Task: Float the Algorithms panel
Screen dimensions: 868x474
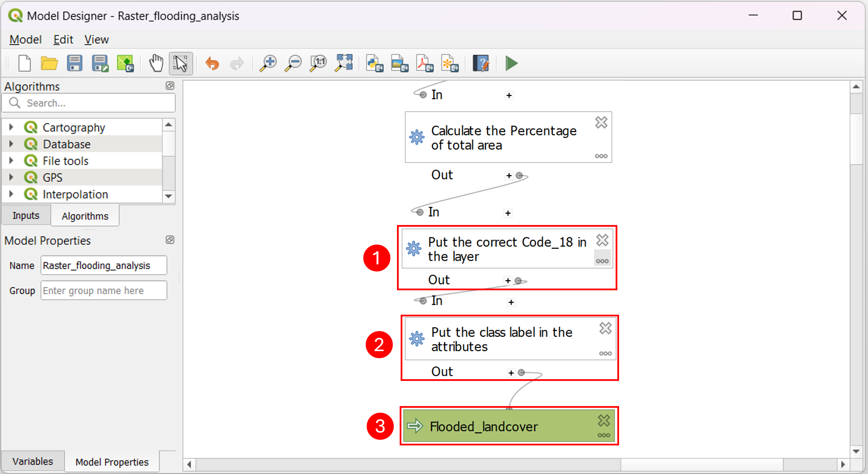Action: coord(170,86)
